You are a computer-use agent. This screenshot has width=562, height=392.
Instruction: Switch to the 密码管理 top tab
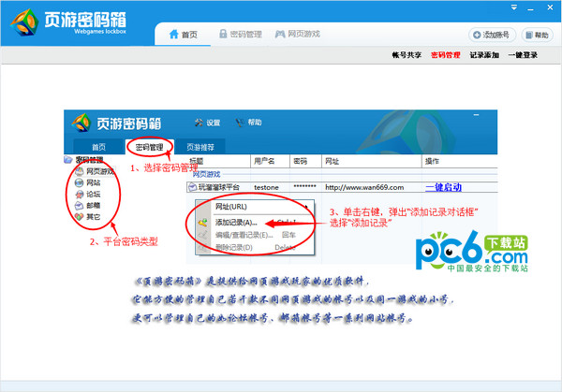pyautogui.click(x=240, y=35)
